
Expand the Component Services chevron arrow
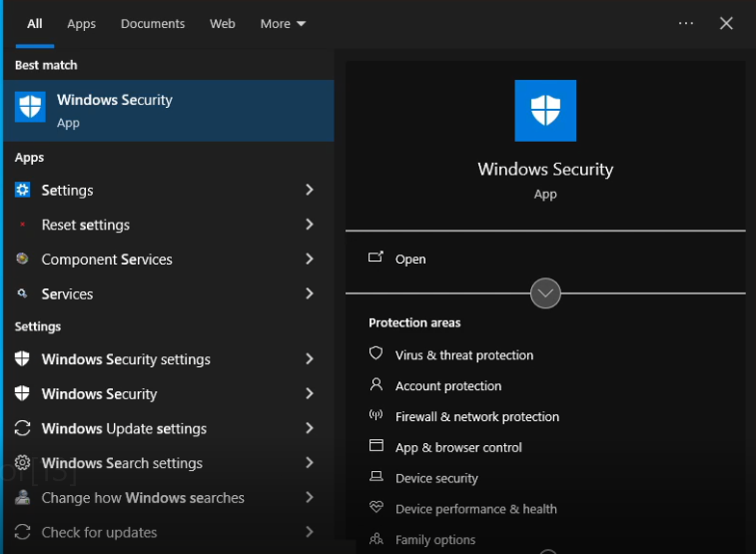point(310,260)
